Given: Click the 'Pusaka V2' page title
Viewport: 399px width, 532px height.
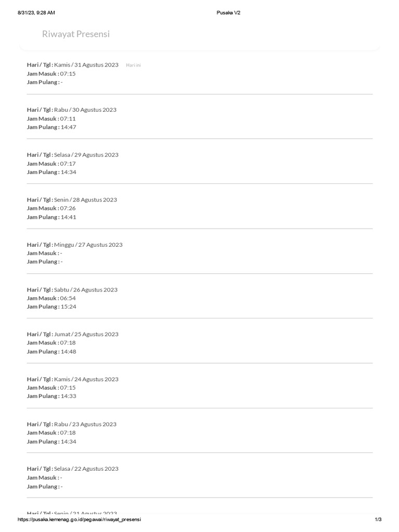Looking at the screenshot, I should click(x=229, y=12).
